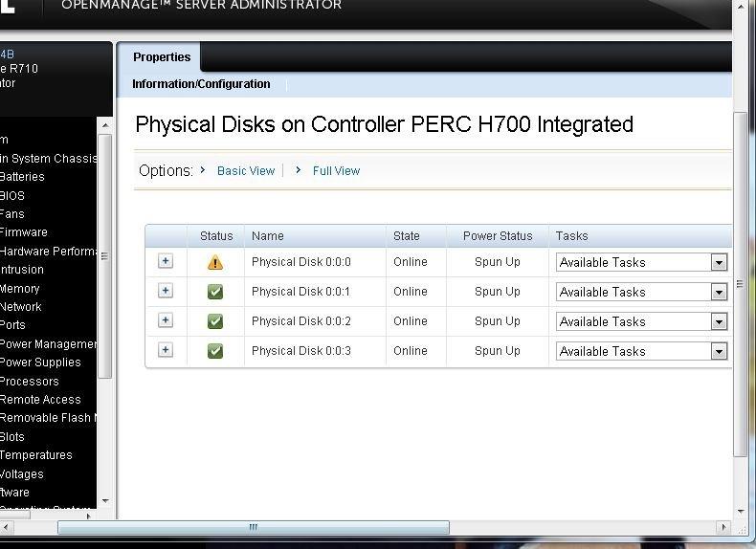Open Power Management in the tree

click(48, 344)
